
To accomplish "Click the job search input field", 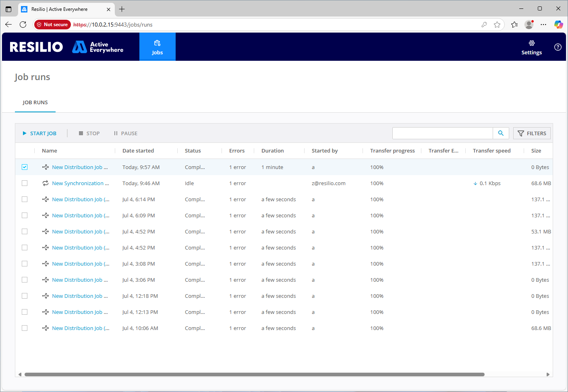I will click(x=442, y=133).
